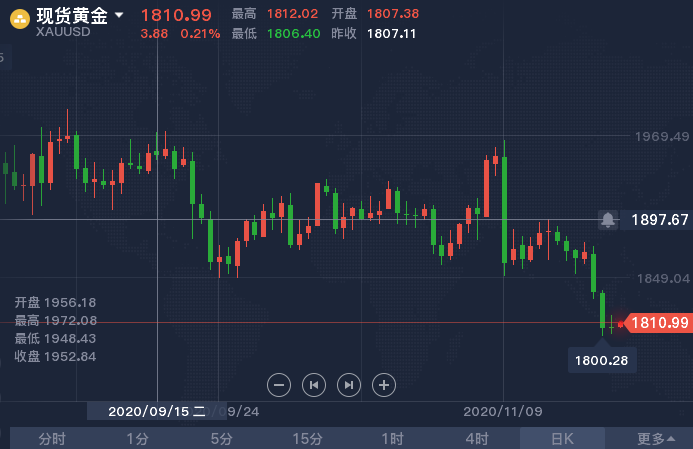Click the 1800.28 low price marker
This screenshot has height=449, width=693.
pos(601,359)
